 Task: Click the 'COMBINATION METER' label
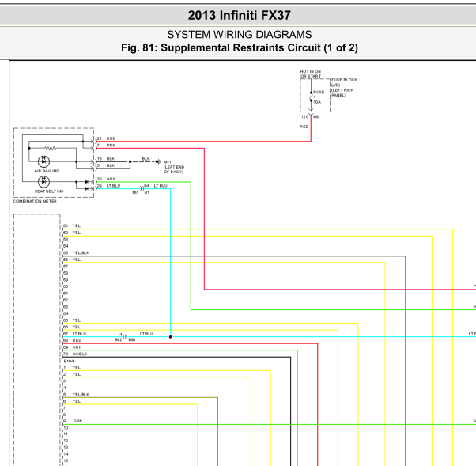pyautogui.click(x=35, y=201)
